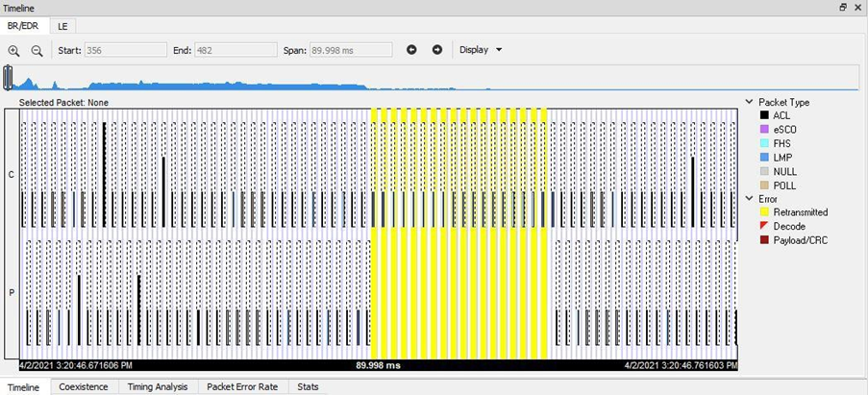Go to next timeline span
The image size is (868, 395).
[437, 50]
